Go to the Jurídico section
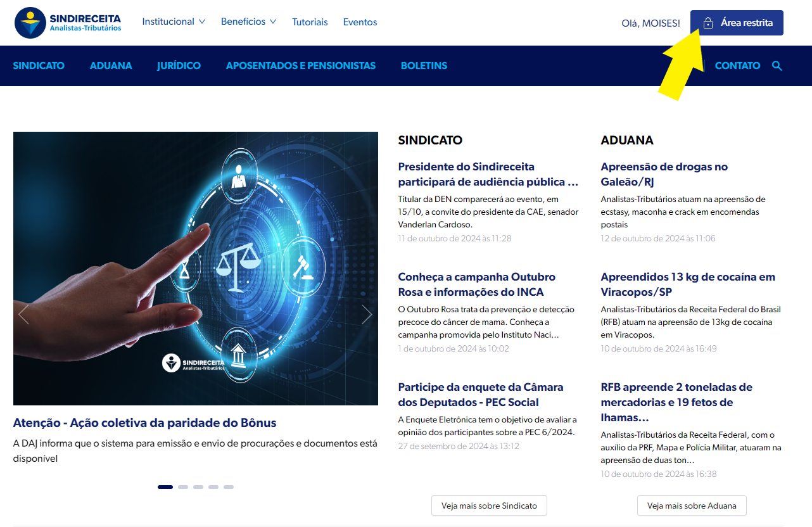 coord(179,66)
